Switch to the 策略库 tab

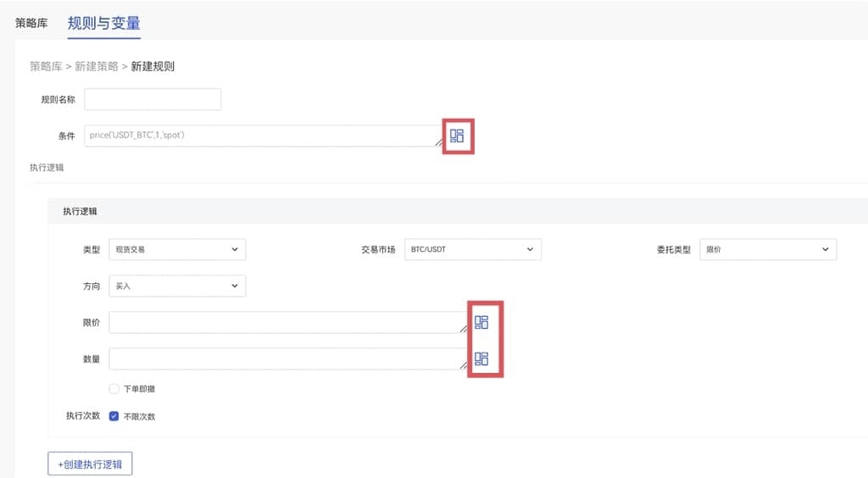[31, 23]
